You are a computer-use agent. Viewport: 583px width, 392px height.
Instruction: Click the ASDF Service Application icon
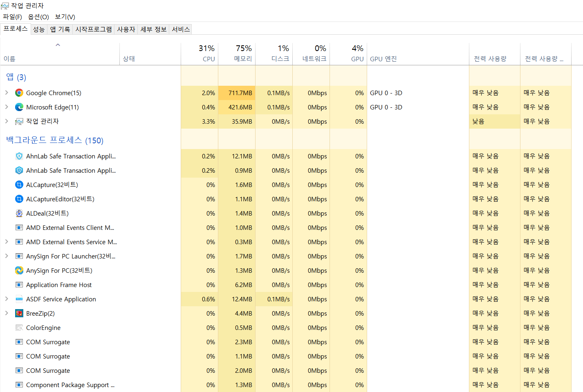[19, 299]
